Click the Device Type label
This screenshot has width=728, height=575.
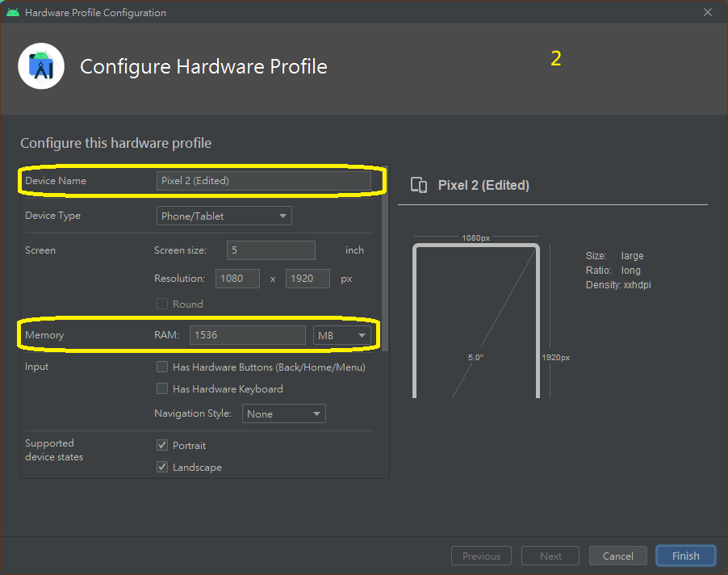coord(53,216)
